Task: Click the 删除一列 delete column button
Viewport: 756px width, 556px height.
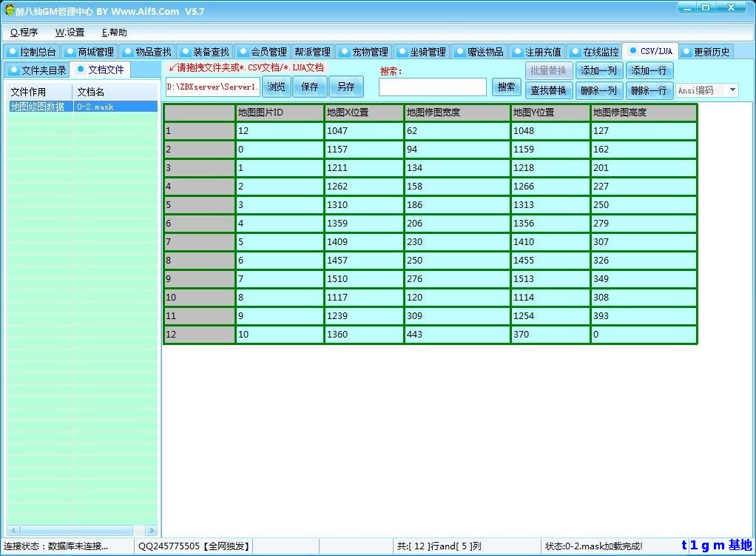Action: 598,90
